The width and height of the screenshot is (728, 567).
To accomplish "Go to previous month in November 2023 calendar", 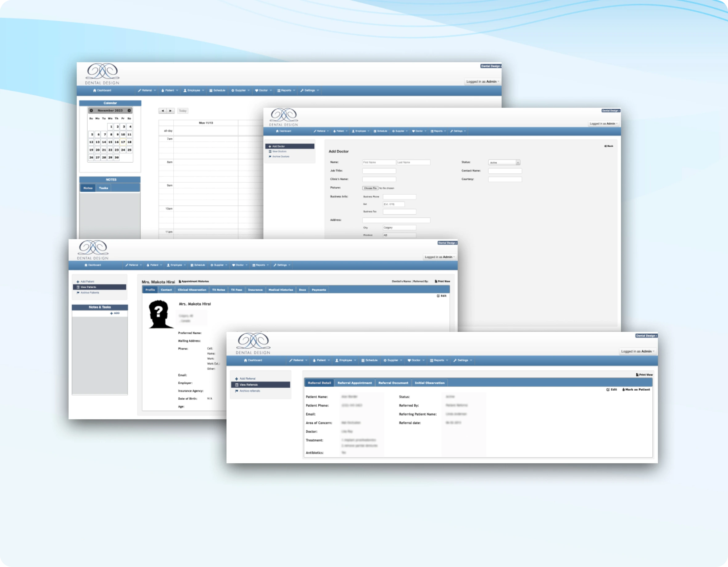I will pos(91,110).
